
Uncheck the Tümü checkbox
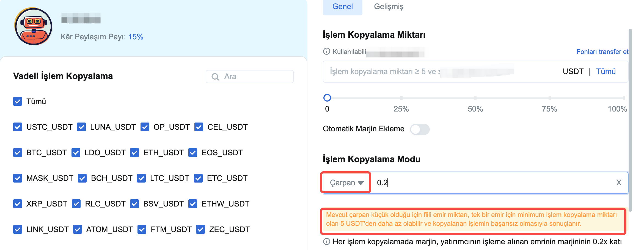pos(18,101)
